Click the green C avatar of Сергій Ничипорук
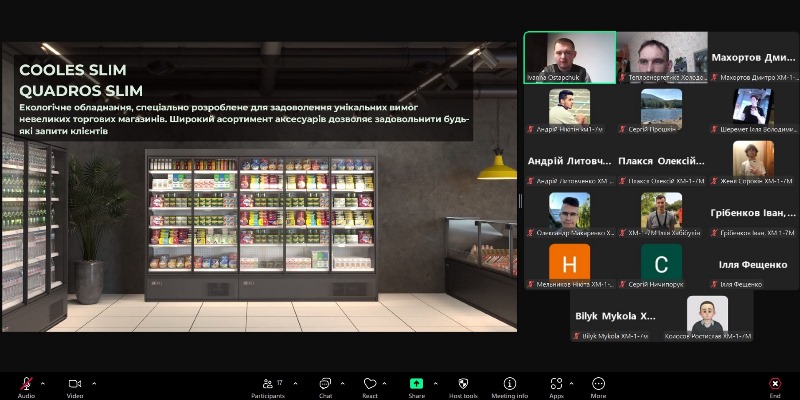Screen dimensions: 800x400 coord(661,262)
